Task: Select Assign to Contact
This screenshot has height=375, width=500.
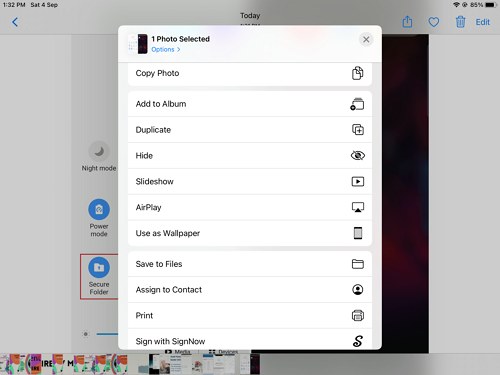Action: click(250, 290)
